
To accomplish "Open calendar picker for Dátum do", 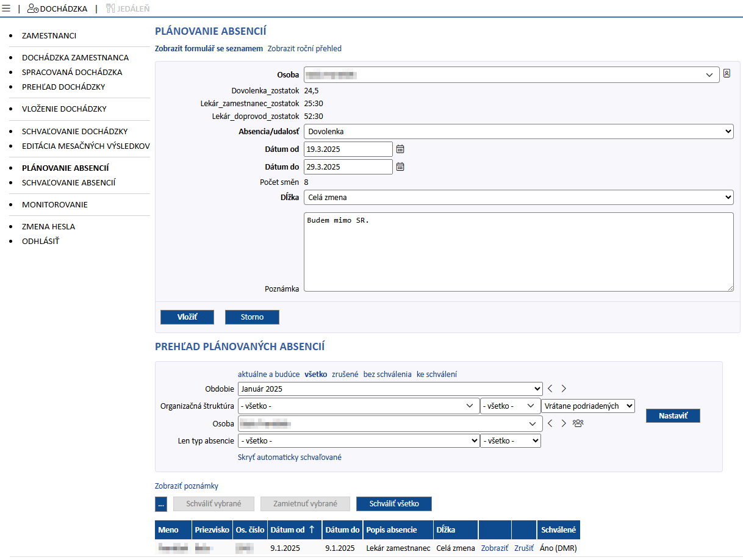I will coord(400,167).
